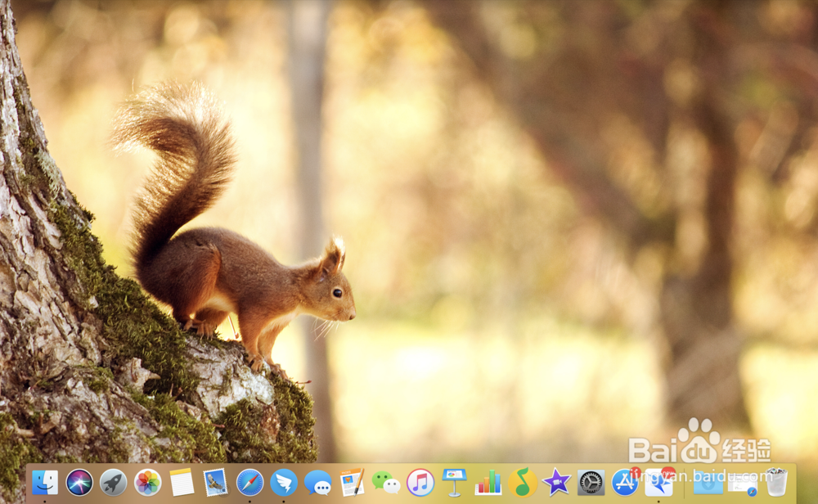Open white app with blue star icon

pyautogui.click(x=658, y=482)
